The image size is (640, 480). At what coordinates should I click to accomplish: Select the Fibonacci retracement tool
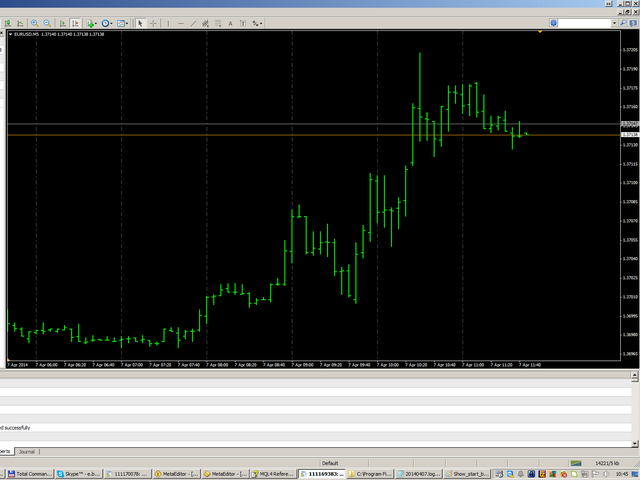pos(218,23)
